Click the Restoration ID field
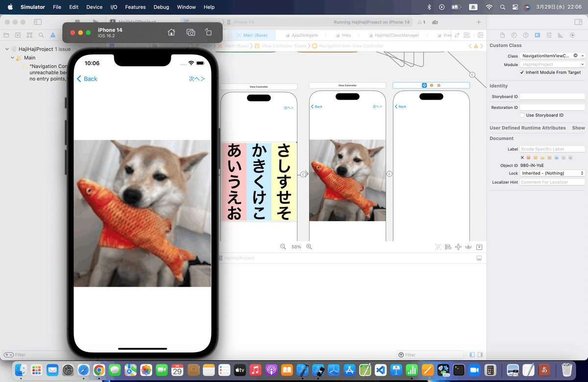Viewport: 588px width, 382px height. [552, 107]
